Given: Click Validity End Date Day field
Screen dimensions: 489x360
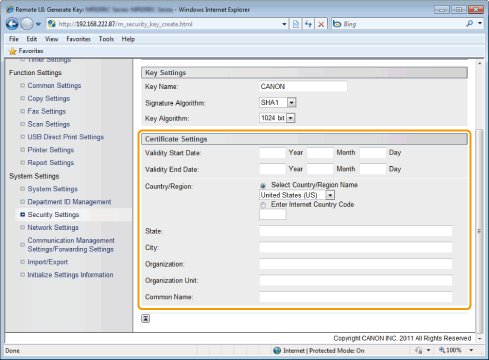Looking at the screenshot, I should [x=373, y=169].
